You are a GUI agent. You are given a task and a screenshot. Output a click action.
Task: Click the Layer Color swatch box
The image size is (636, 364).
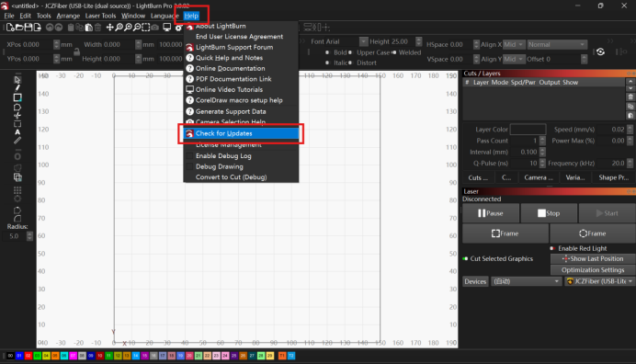[528, 130]
